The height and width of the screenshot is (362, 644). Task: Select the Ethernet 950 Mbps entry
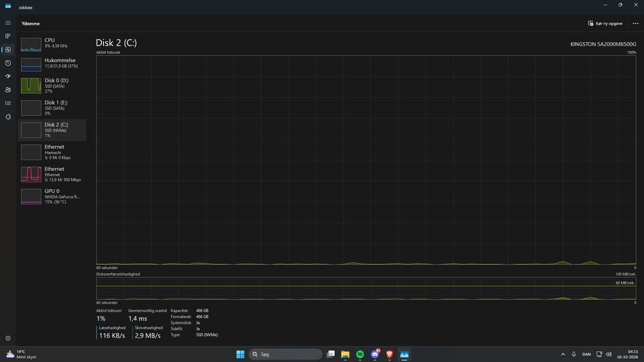[52, 174]
